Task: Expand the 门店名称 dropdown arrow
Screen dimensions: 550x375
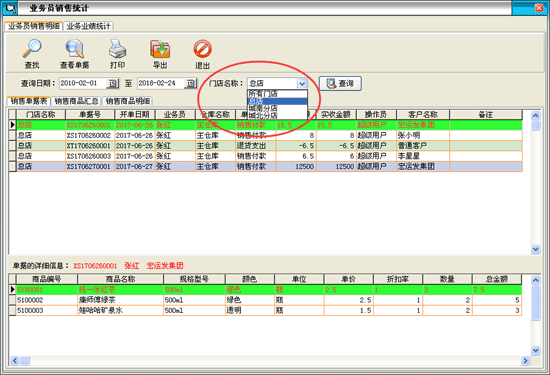Action: point(302,83)
